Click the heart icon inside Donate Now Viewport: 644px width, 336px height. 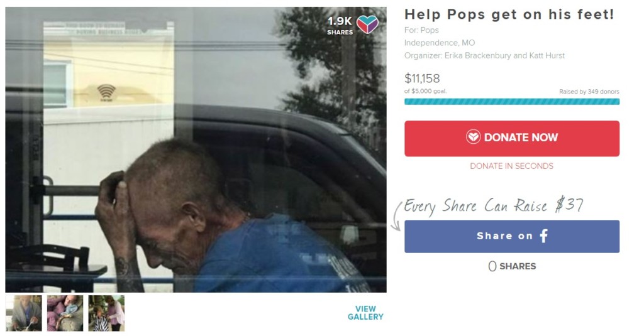pyautogui.click(x=473, y=137)
